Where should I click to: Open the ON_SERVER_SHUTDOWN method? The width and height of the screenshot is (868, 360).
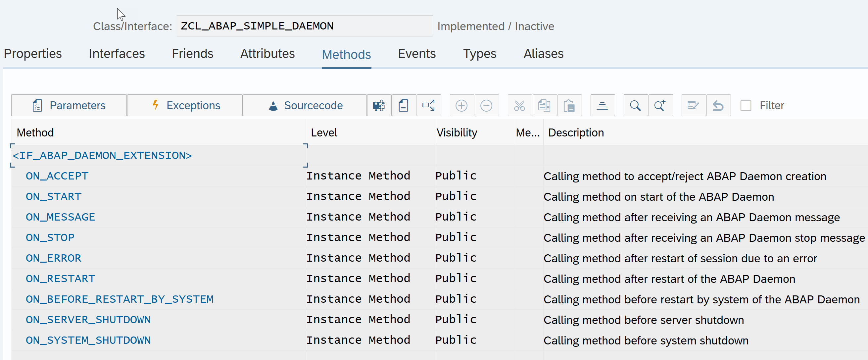[x=88, y=320]
